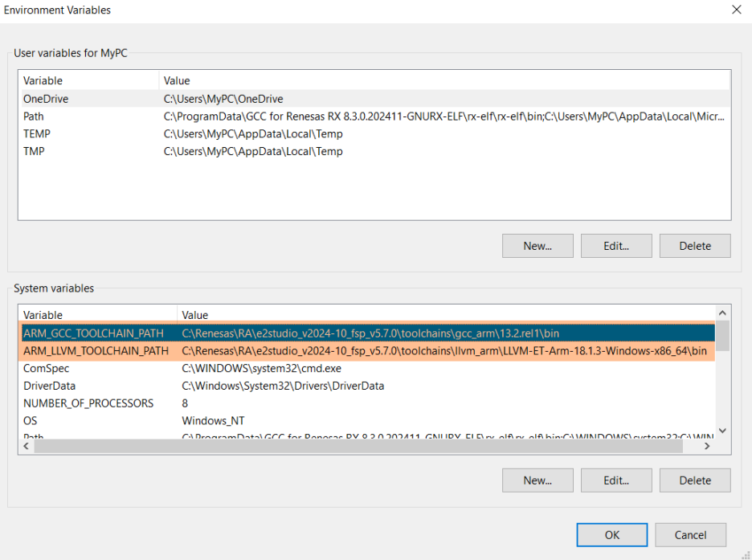Select the NUMBER_OF_PROCESSORS system variable
752x560 pixels.
88,403
